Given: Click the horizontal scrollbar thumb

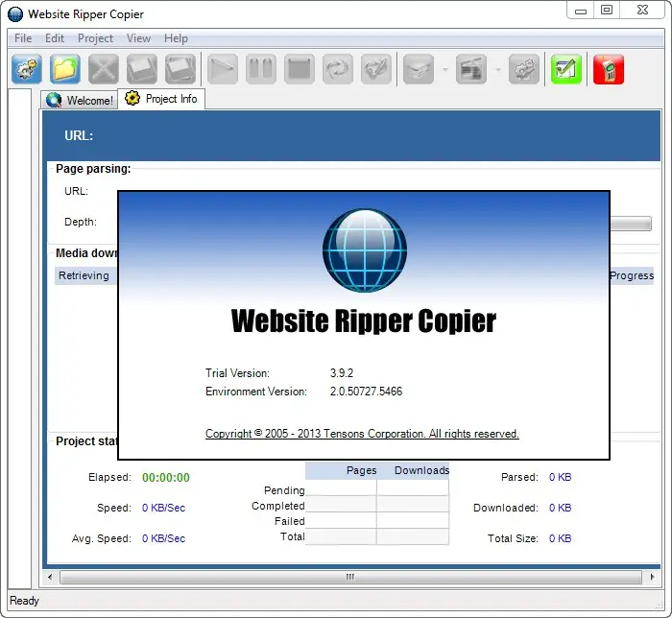Looking at the screenshot, I should (350, 577).
